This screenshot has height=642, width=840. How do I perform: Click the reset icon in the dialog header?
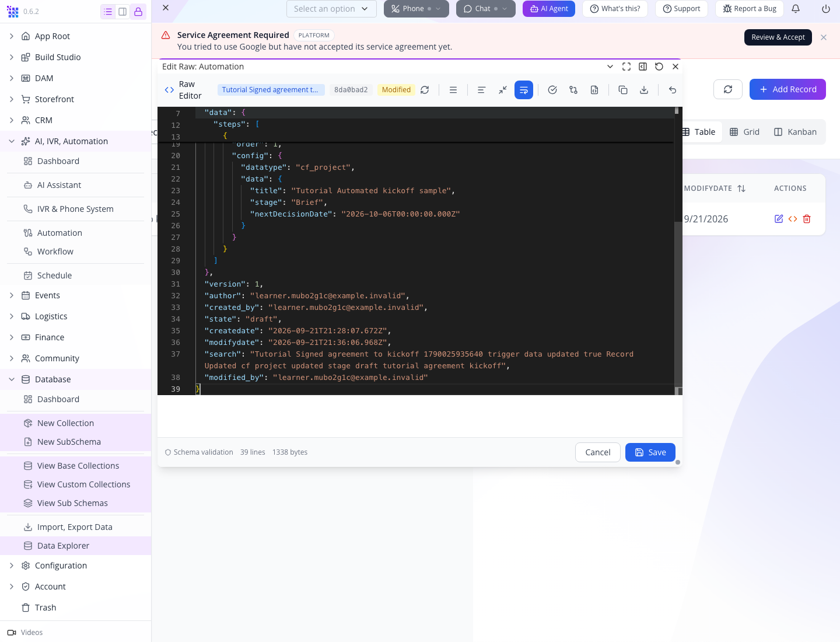click(x=659, y=67)
